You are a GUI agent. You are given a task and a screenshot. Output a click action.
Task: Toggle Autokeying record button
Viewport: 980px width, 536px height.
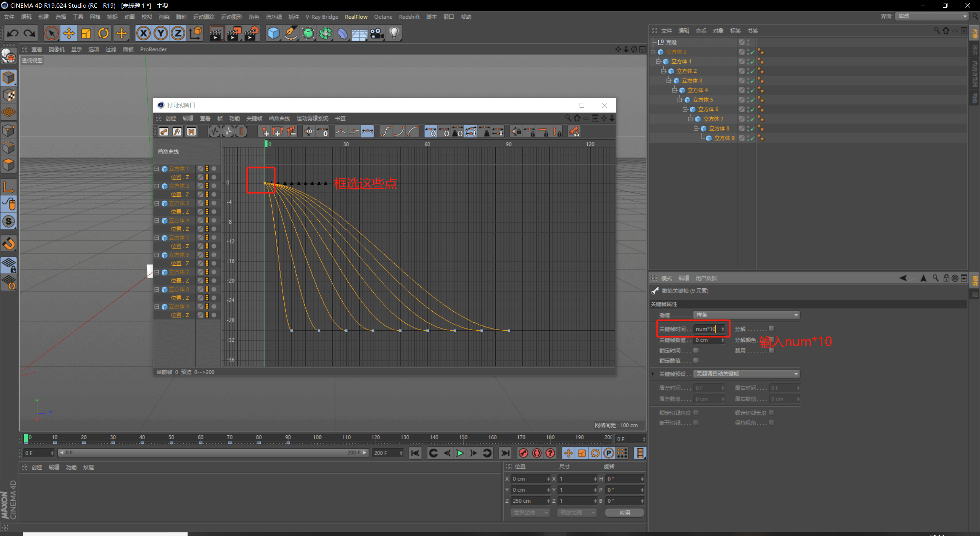(537, 453)
